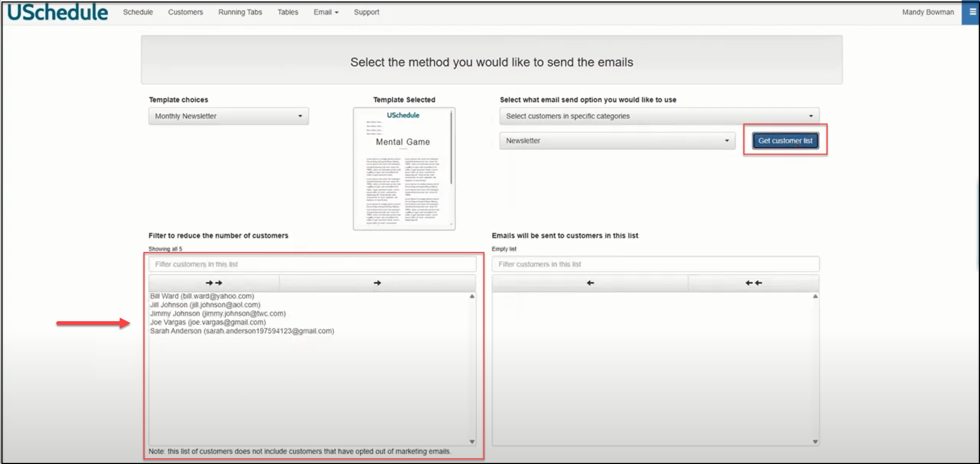Open the Support link
This screenshot has width=980, height=464.
366,12
